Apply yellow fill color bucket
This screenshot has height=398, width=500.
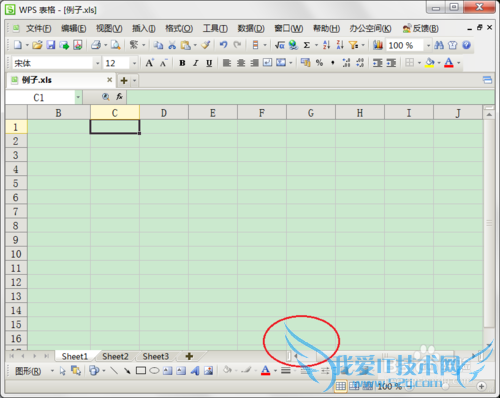(430, 63)
